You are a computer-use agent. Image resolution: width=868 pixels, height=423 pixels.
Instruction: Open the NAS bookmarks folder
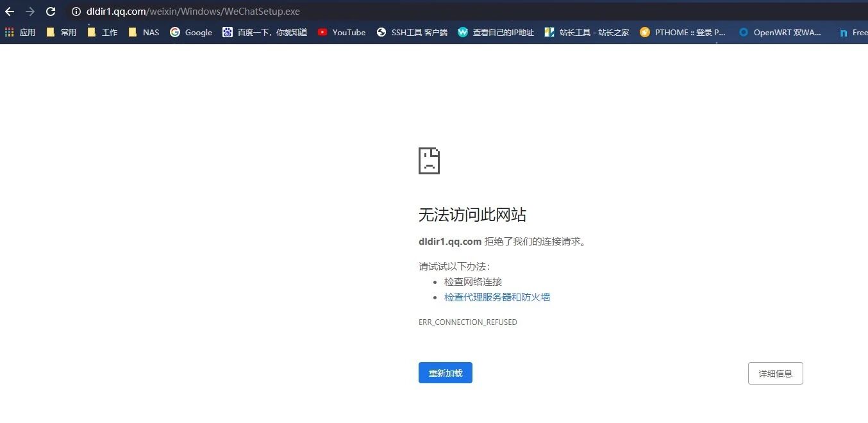(144, 32)
